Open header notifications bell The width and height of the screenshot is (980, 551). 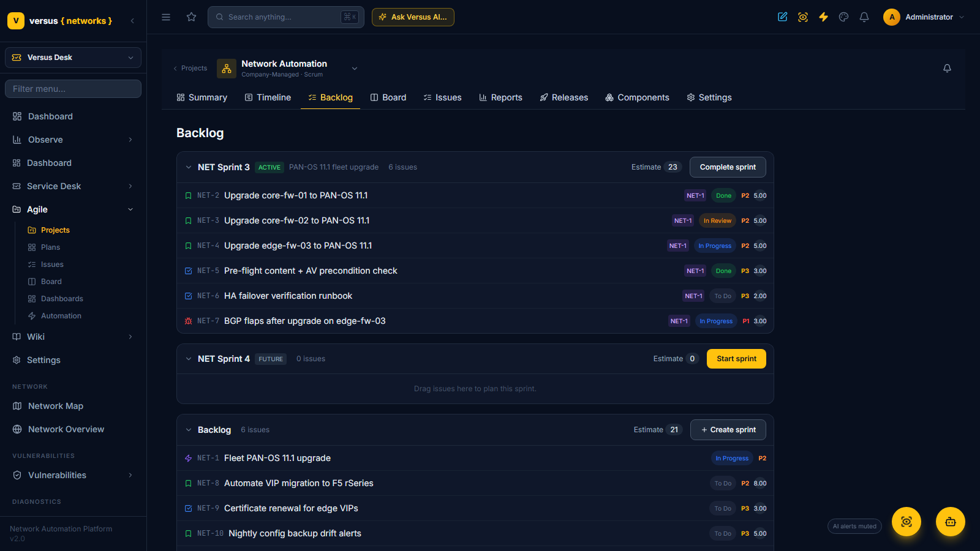pos(864,17)
